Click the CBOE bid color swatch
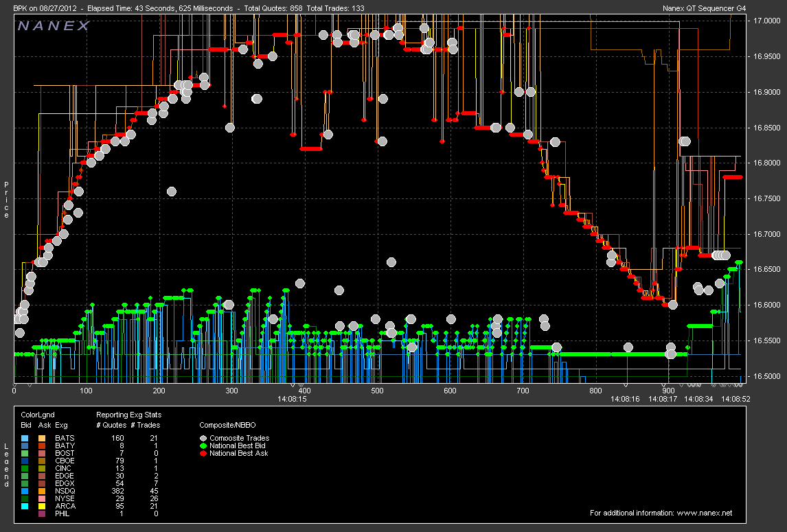 coord(25,461)
